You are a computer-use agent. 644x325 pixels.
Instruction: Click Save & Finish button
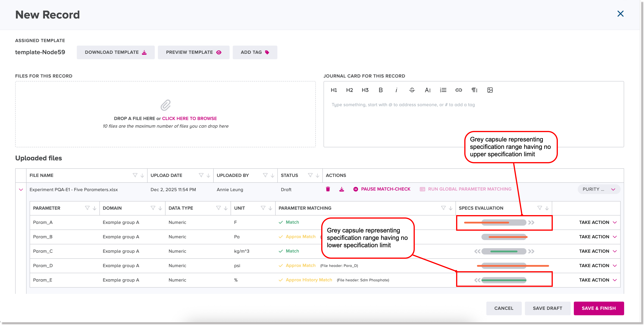tap(599, 308)
